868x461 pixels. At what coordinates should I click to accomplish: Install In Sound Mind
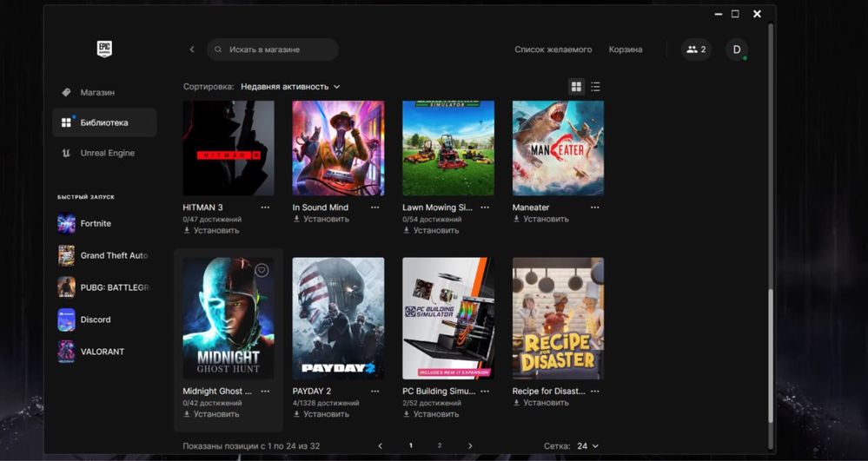point(321,219)
